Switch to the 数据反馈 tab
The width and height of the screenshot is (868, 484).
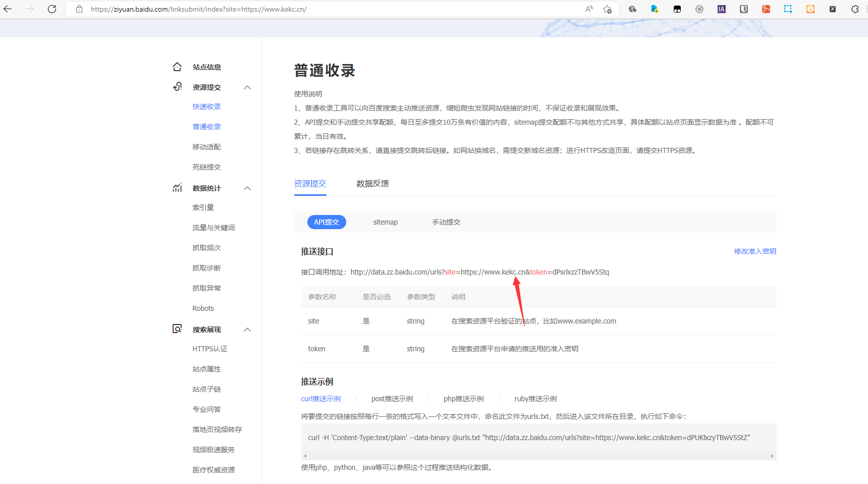pyautogui.click(x=372, y=184)
